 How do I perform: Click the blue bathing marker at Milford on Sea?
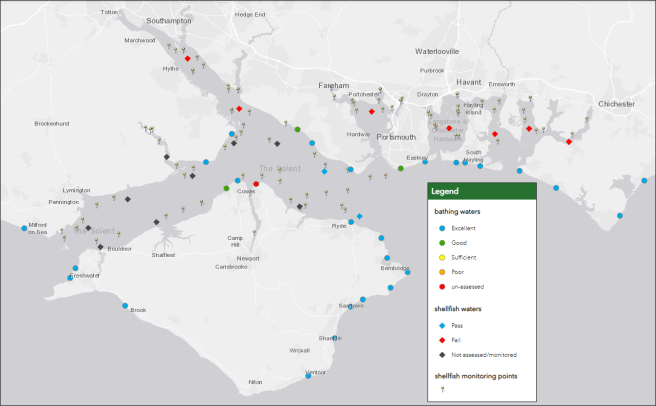[25, 228]
